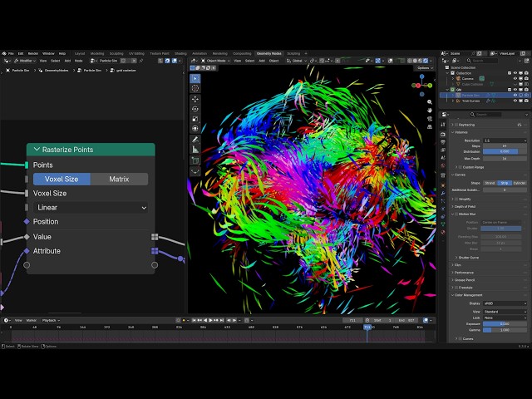Set curve shape to Cylinder
532x399 pixels.
[519, 183]
